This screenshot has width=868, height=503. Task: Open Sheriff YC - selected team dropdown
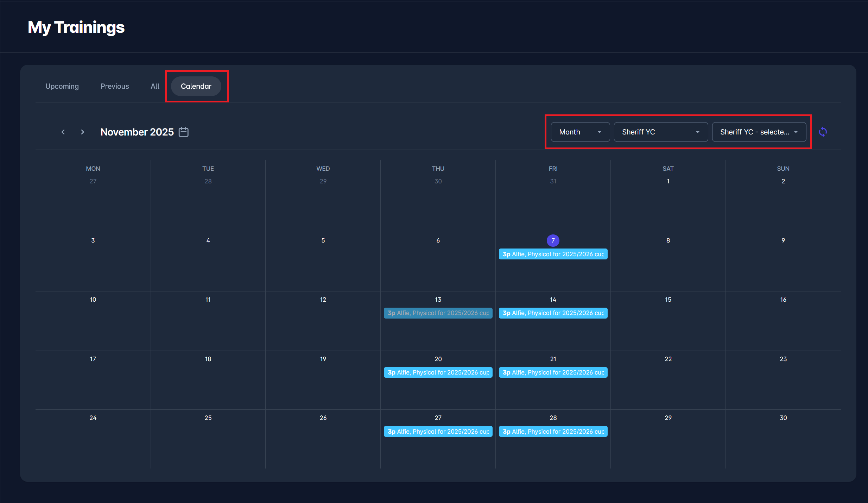[759, 132]
